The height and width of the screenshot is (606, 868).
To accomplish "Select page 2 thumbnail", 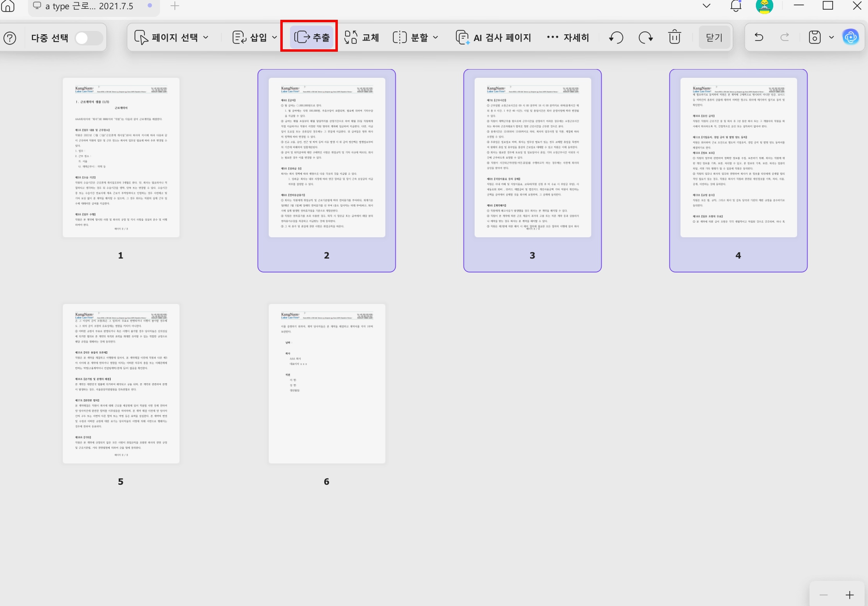I will (327, 158).
